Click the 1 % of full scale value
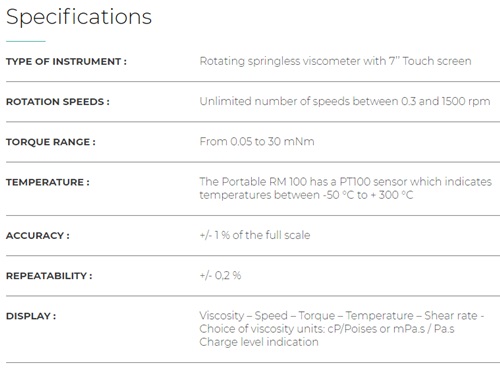The height and width of the screenshot is (368, 500). (255, 235)
